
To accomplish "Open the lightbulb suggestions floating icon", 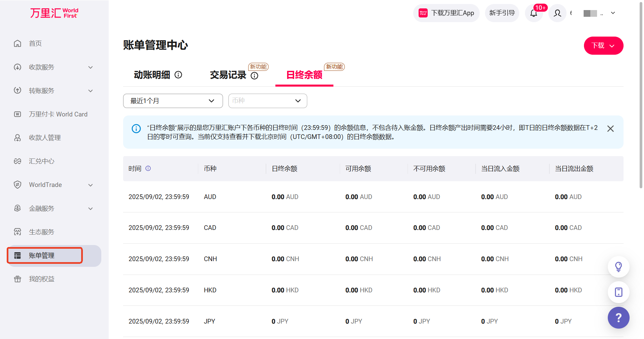I will [618, 267].
